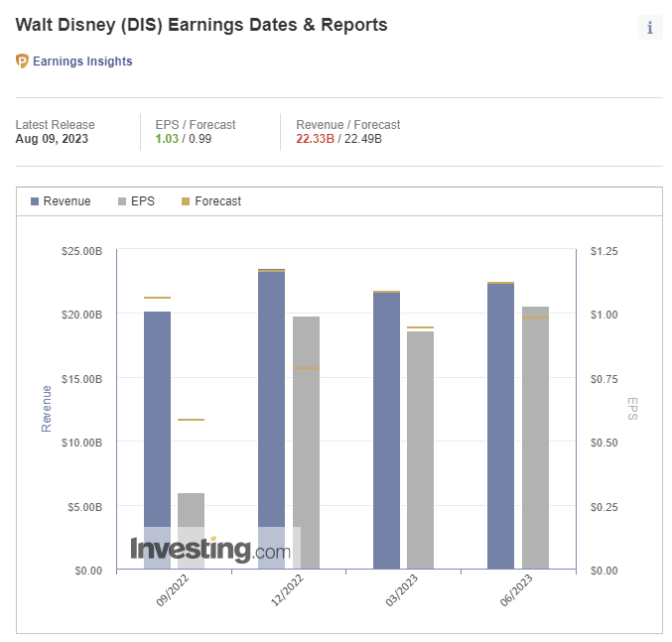Select the 06/2023 revenue bar
The image size is (672, 642).
point(500,426)
